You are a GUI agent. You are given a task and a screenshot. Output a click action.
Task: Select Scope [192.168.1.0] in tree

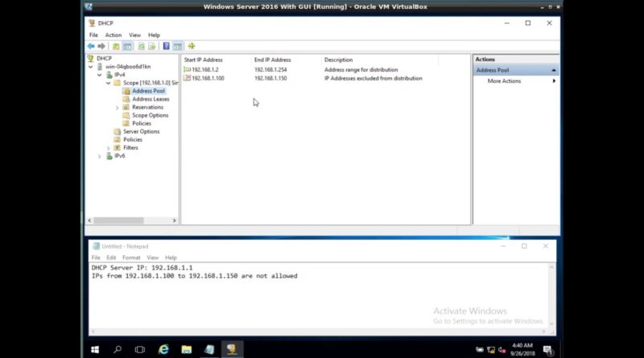(151, 83)
